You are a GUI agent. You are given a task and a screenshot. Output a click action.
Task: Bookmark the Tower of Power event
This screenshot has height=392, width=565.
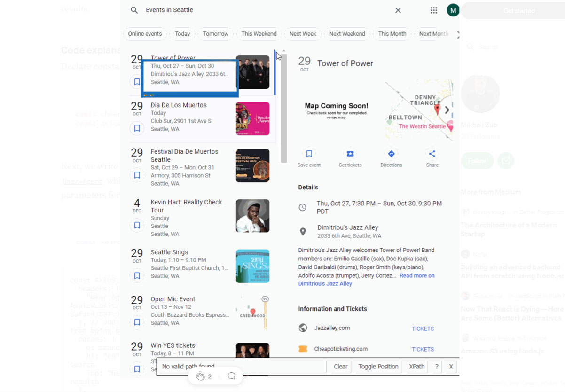[137, 81]
